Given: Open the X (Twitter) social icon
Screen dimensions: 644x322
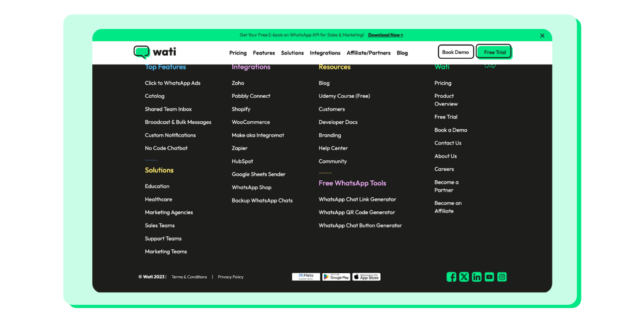Looking at the screenshot, I should [464, 277].
